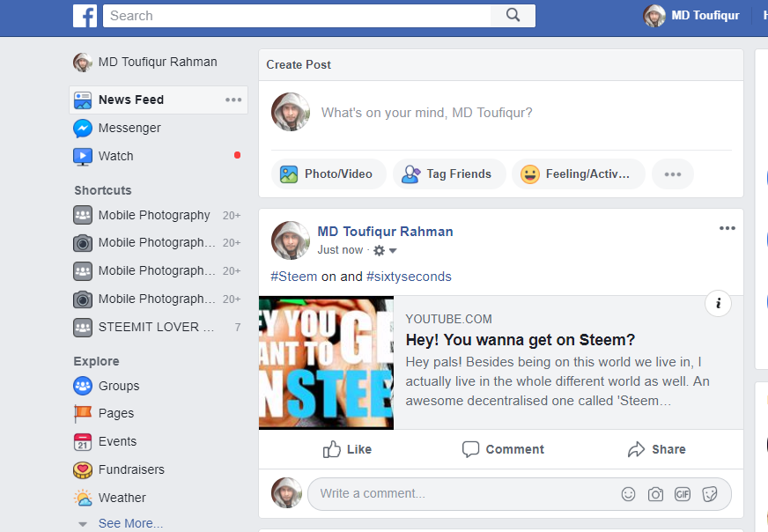Click the Fundraisers heart coin icon
This screenshot has width=768, height=532.
[83, 470]
